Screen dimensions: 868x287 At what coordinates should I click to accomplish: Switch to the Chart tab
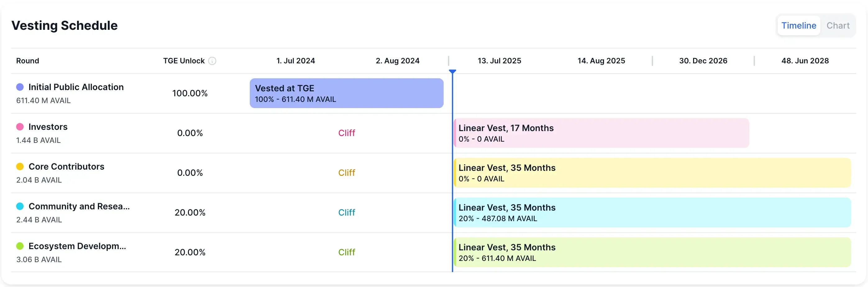coord(838,25)
